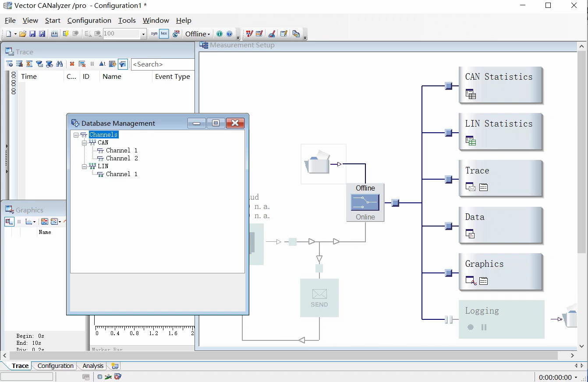Toggle the Trace filter funnel button
The image size is (588, 382).
(x=123, y=64)
